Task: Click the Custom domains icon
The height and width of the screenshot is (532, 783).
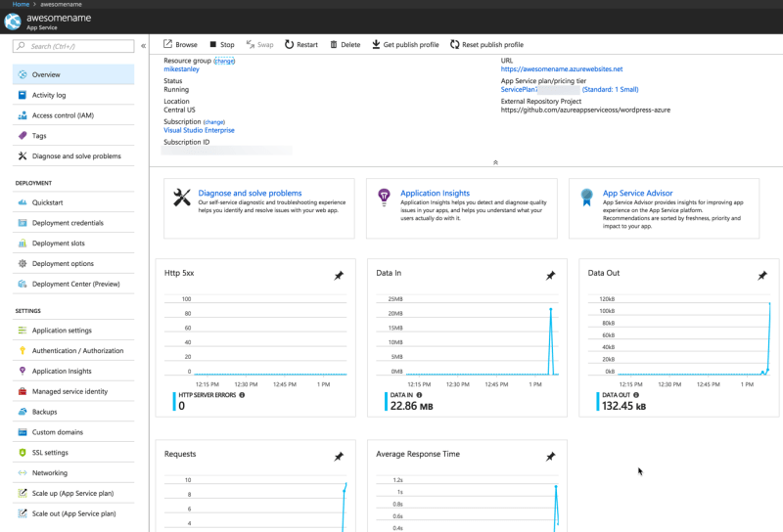Action: 23,432
